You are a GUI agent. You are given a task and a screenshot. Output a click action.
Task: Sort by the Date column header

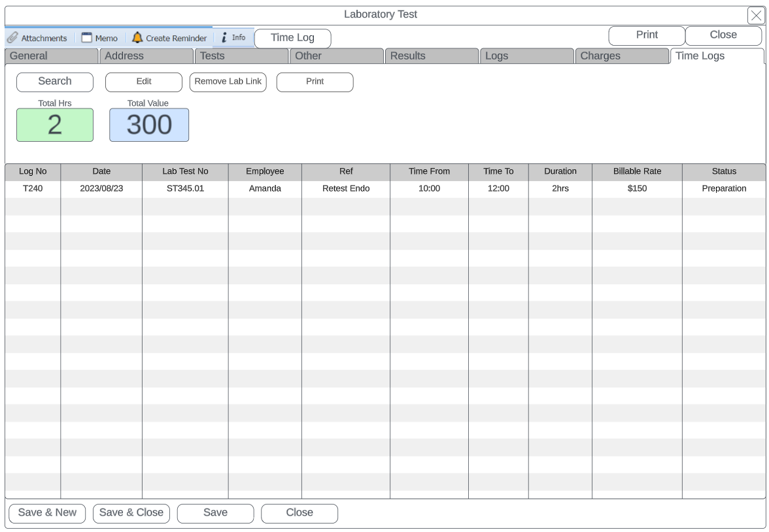(x=101, y=172)
